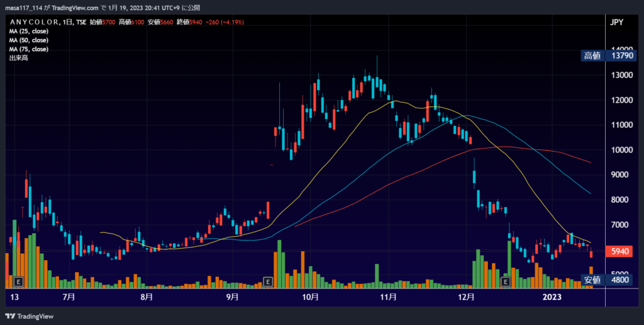Select the MA (25, close) indicator label

pyautogui.click(x=29, y=31)
